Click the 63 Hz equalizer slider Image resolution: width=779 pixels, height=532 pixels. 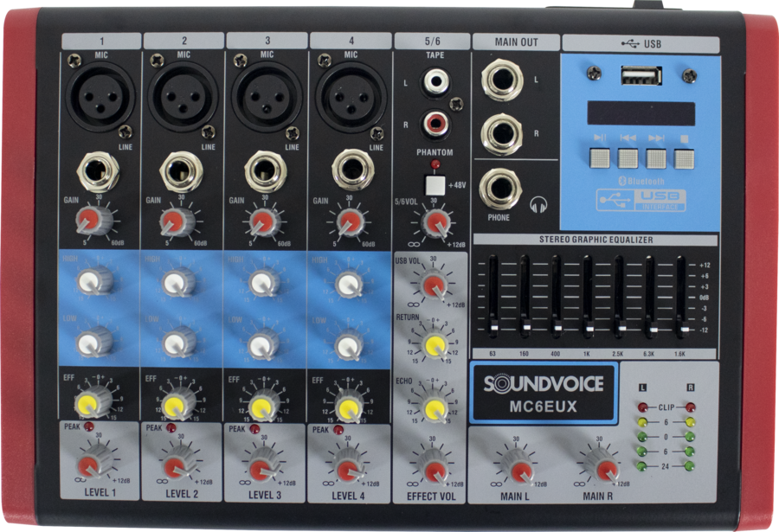[x=493, y=297]
